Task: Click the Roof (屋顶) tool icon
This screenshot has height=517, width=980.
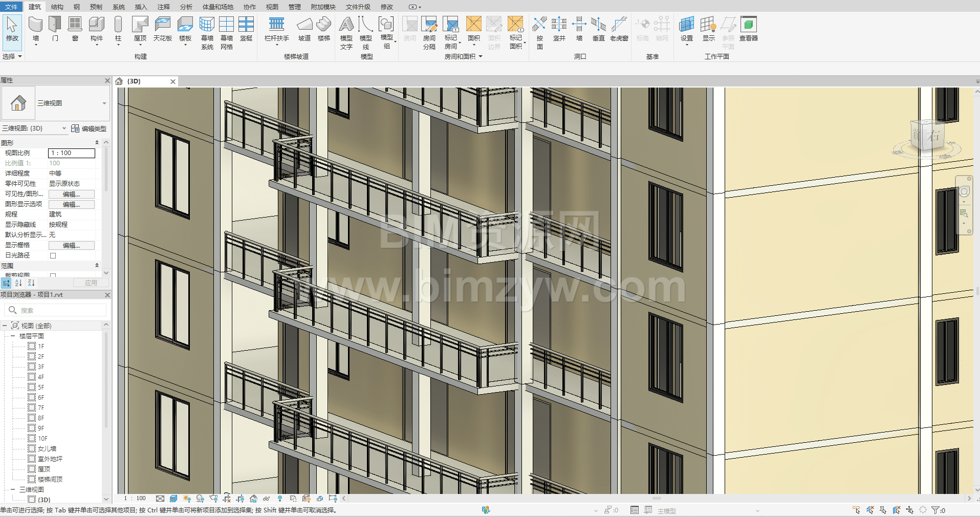Action: click(x=140, y=26)
